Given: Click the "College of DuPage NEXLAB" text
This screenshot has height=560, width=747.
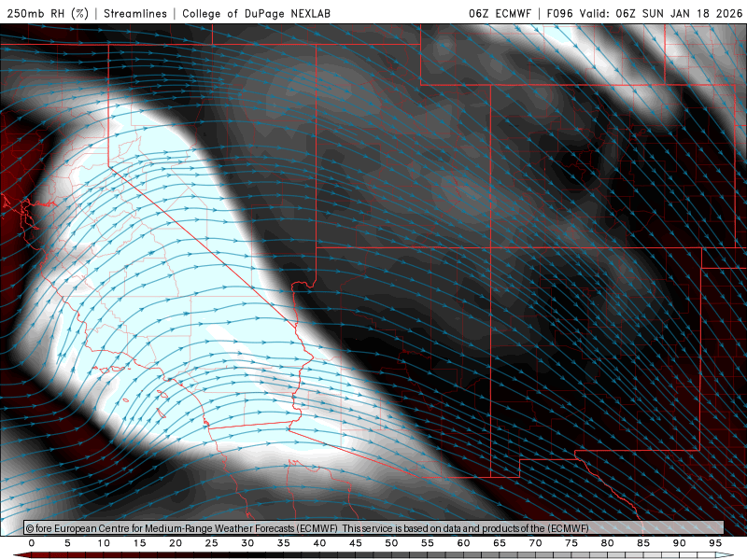Looking at the screenshot, I should (256, 13).
